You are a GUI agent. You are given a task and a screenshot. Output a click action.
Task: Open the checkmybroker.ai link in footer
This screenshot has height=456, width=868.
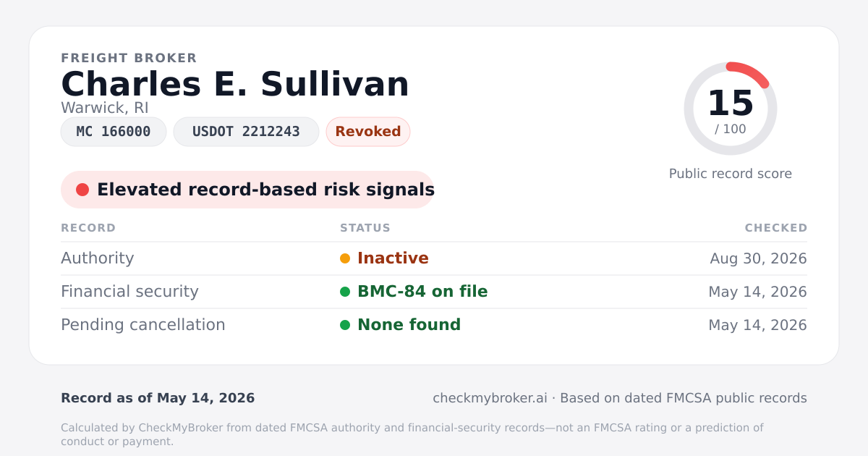pyautogui.click(x=490, y=398)
